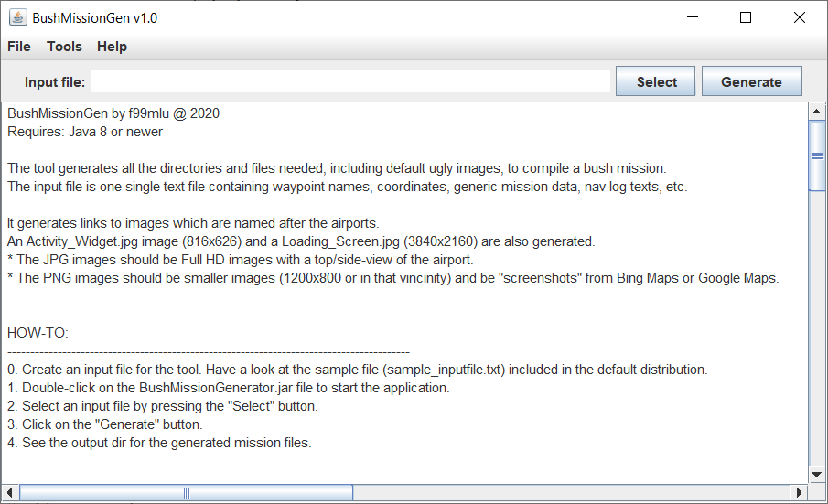The image size is (828, 504).
Task: Click the 'Input file:' label
Action: coord(55,82)
